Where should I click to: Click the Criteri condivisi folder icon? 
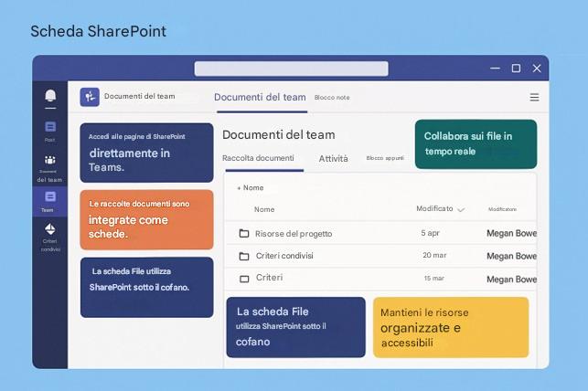244,256
